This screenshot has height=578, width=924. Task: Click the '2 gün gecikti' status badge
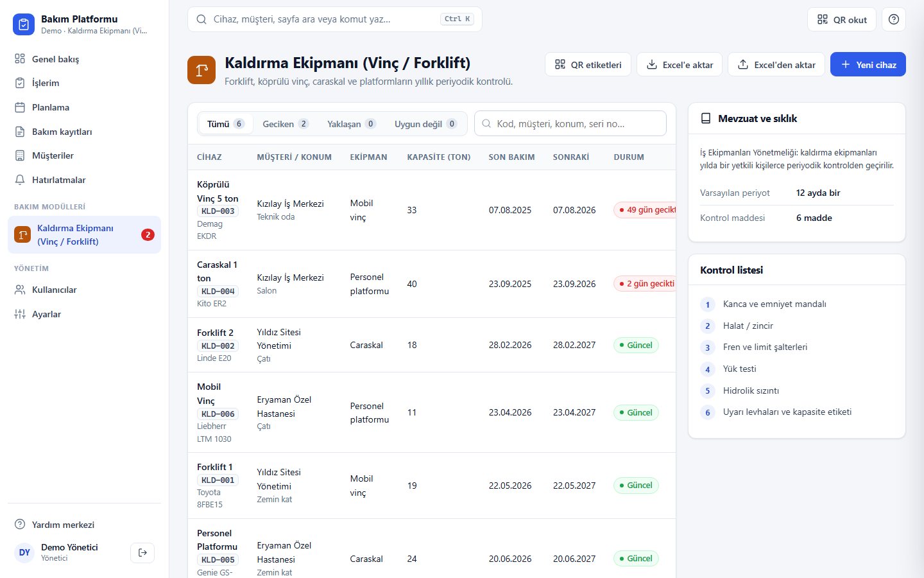click(645, 284)
